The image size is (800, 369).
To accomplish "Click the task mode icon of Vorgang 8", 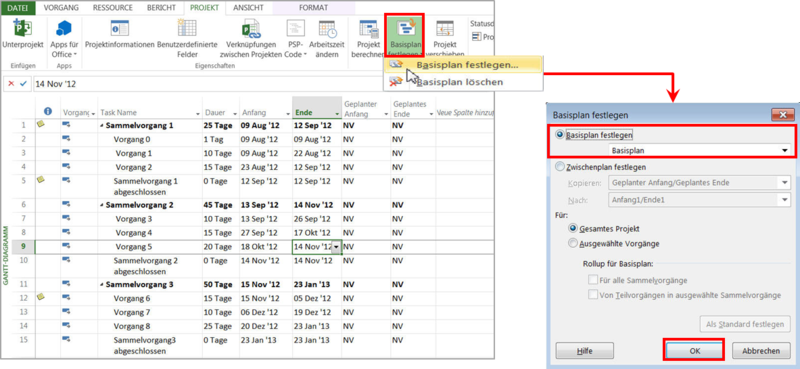I will pos(66,324).
